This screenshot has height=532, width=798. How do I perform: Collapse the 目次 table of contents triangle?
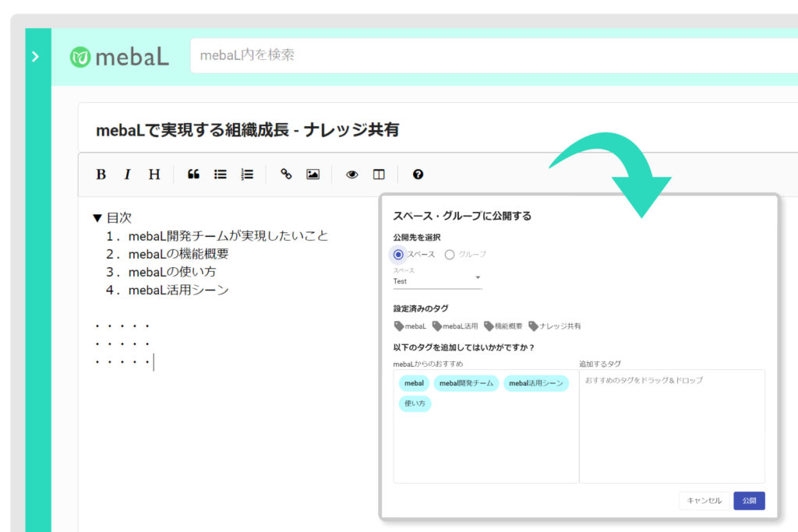pos(97,218)
